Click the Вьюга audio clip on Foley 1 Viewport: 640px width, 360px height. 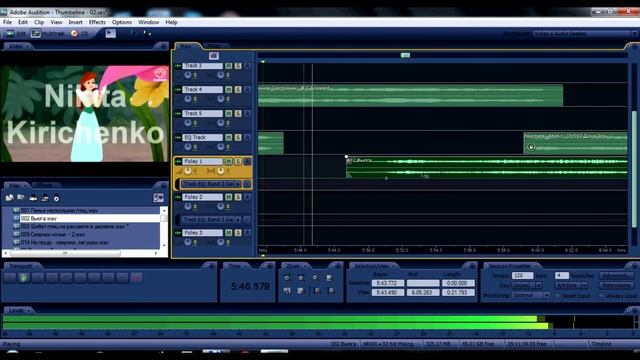click(x=487, y=167)
